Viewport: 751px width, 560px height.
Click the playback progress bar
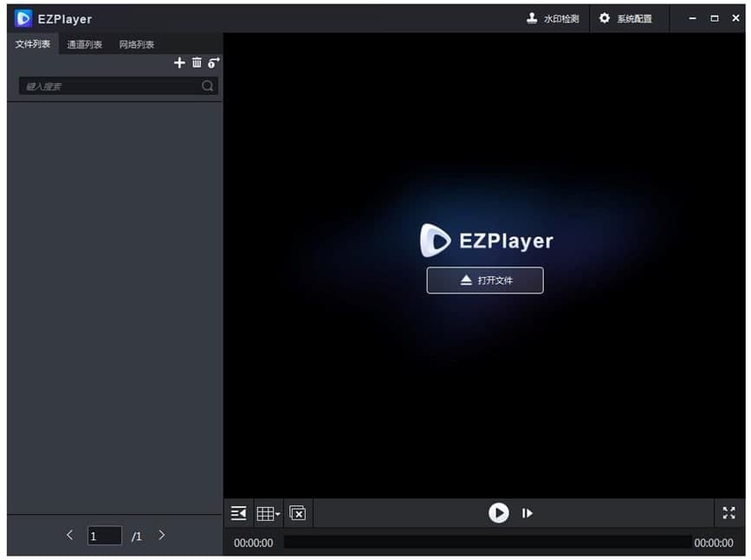tap(485, 543)
